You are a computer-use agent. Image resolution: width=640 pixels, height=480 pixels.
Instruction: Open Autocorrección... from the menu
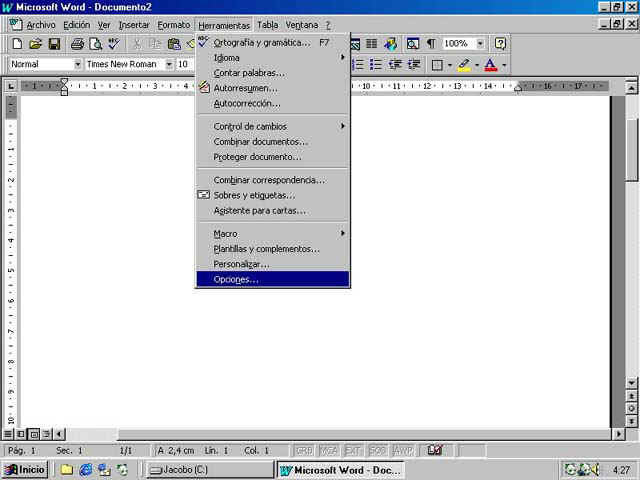coord(273,104)
